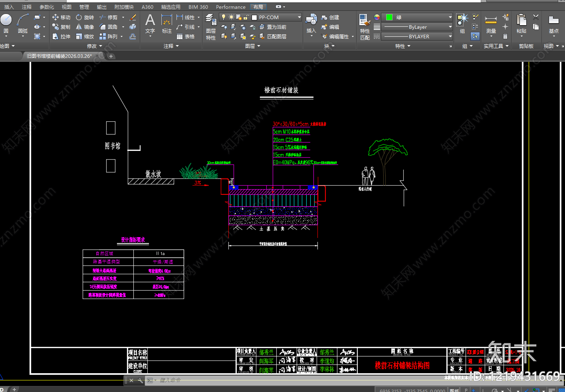565x392 pixels.
Task: Click the Edit Attributes (编辑属性) button
Action: 335,37
